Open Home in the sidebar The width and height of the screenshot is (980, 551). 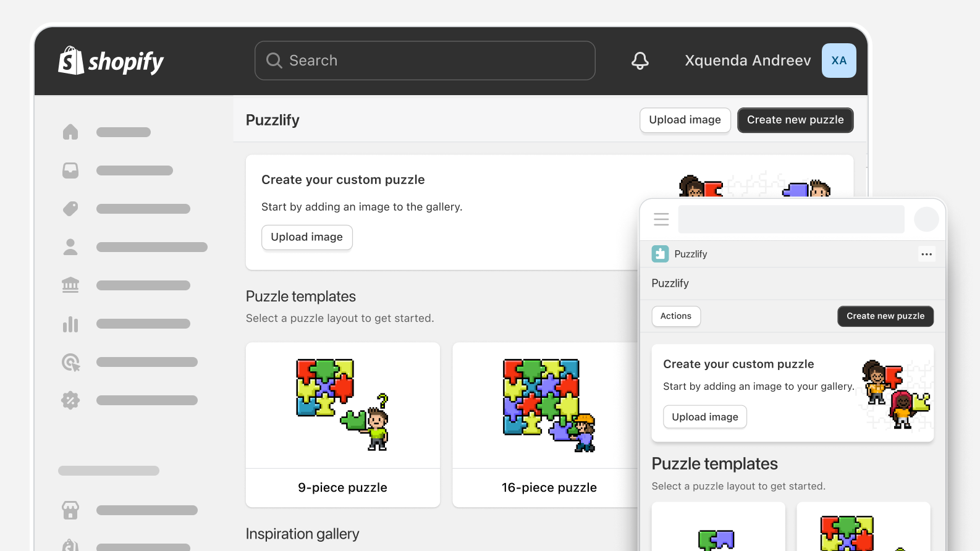coord(70,132)
